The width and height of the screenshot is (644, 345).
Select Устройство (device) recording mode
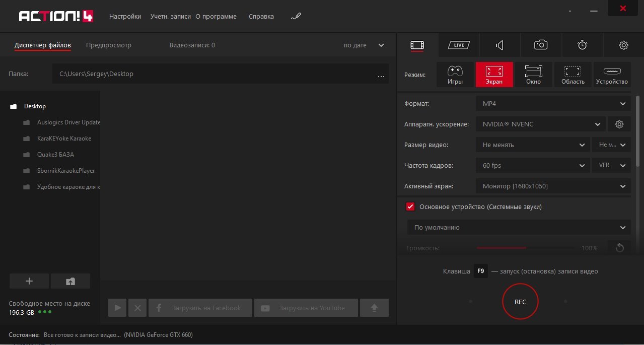[x=612, y=75]
